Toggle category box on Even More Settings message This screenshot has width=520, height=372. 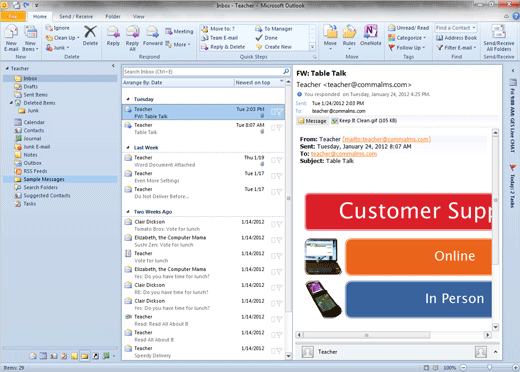coord(273,176)
